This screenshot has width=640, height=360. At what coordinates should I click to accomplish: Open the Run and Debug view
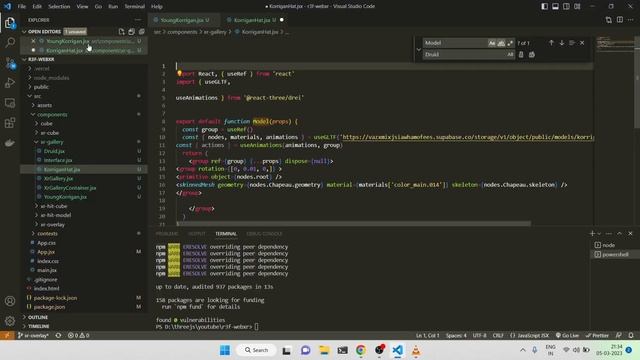pyautogui.click(x=10, y=83)
